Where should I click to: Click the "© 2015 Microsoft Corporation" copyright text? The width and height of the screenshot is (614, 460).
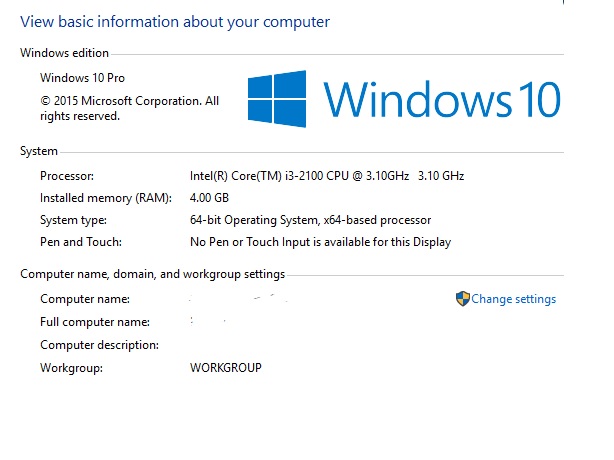(129, 108)
